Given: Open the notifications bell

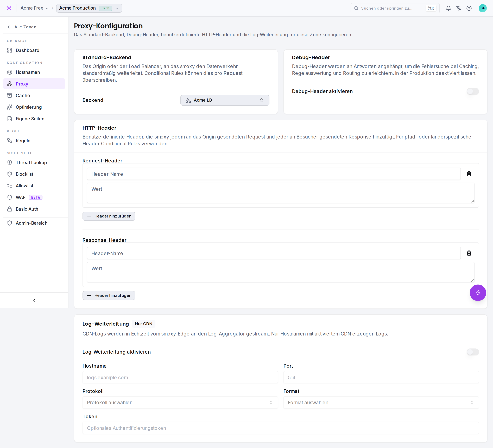Looking at the screenshot, I should (448, 8).
